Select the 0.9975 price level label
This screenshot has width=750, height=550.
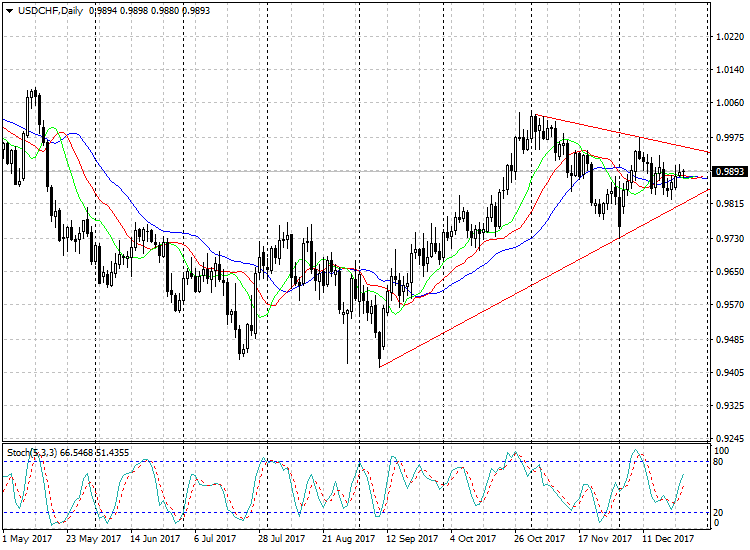[730, 138]
